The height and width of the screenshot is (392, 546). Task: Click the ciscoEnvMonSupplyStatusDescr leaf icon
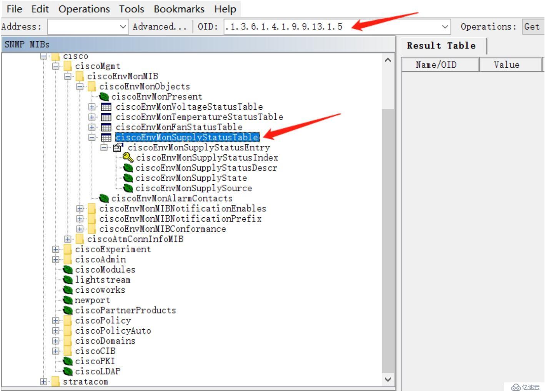pos(128,168)
